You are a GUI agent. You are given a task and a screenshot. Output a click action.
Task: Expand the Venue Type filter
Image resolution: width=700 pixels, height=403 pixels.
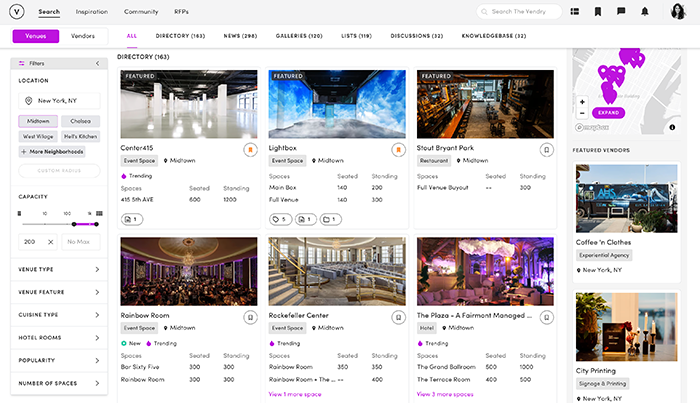coord(60,269)
